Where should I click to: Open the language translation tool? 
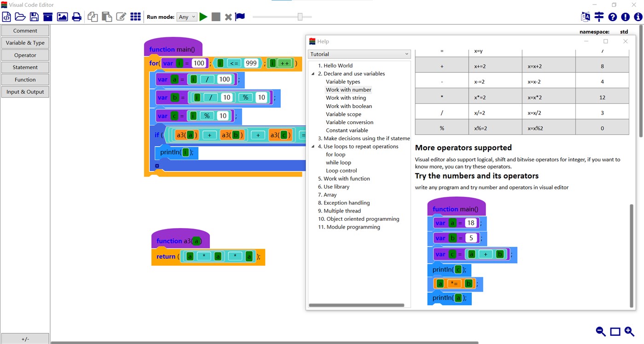pyautogui.click(x=585, y=17)
